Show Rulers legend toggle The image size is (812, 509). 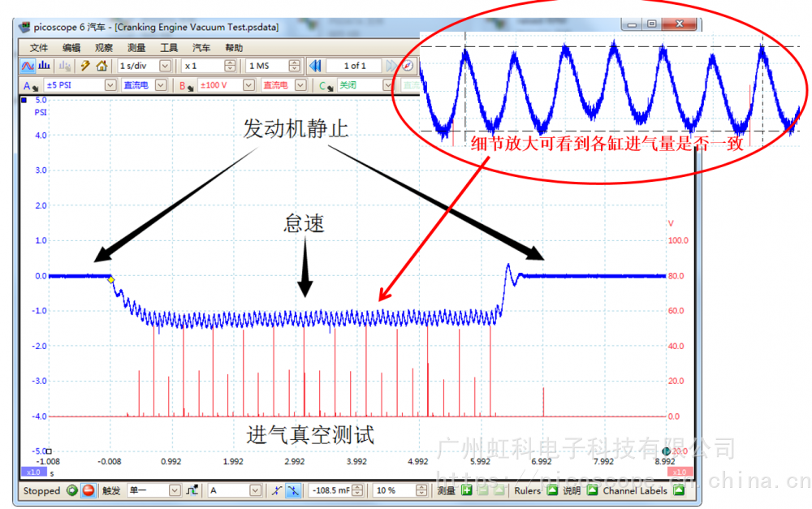552,490
